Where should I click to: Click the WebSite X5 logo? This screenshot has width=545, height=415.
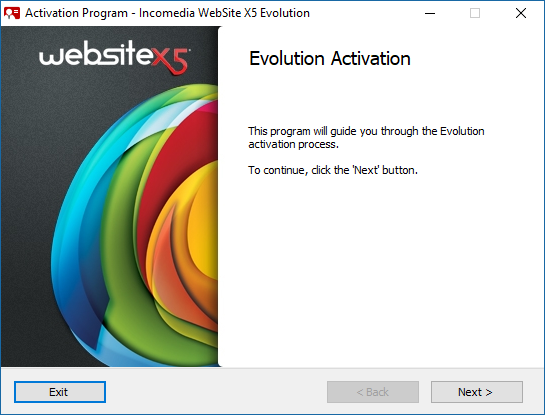point(114,58)
